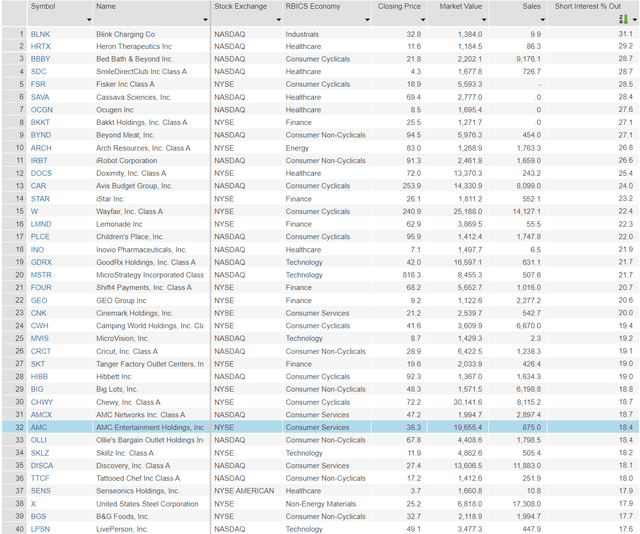Select the Market Value column header
The width and height of the screenshot is (640, 534).
tap(458, 13)
